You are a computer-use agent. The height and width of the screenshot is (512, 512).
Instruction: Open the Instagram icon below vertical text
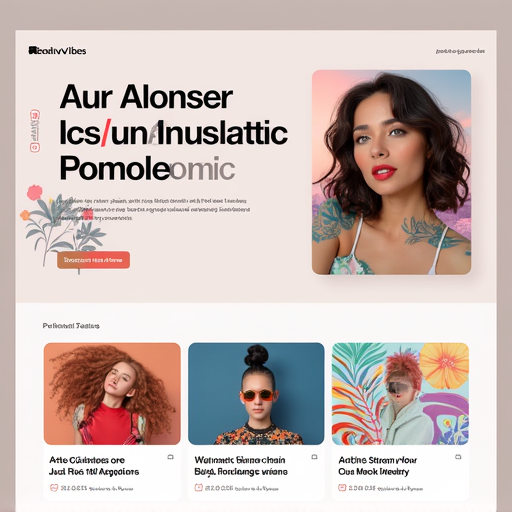click(35, 147)
